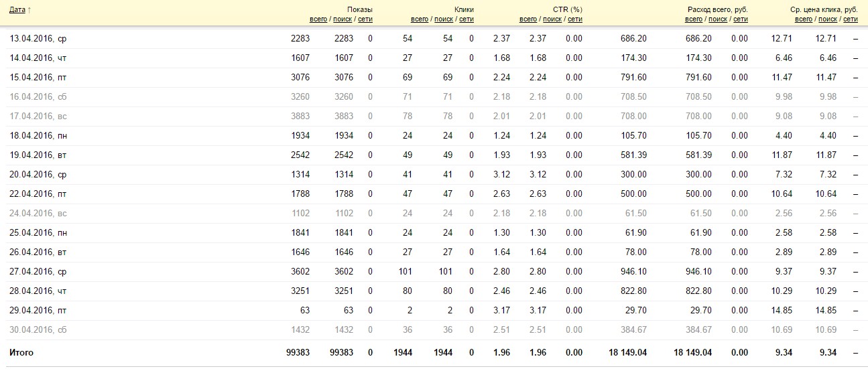Sort by сети under Ср. цена клика

pos(851,19)
